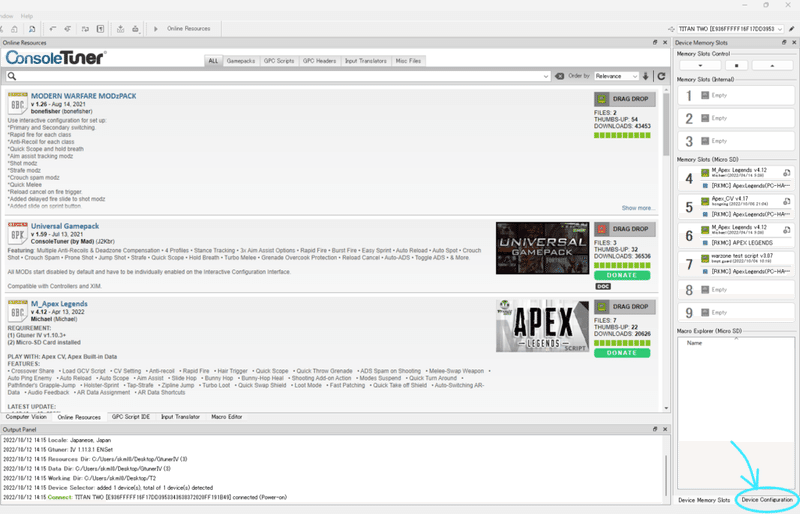
Task: Click the Apex Legends thumbnail image
Action: click(542, 326)
